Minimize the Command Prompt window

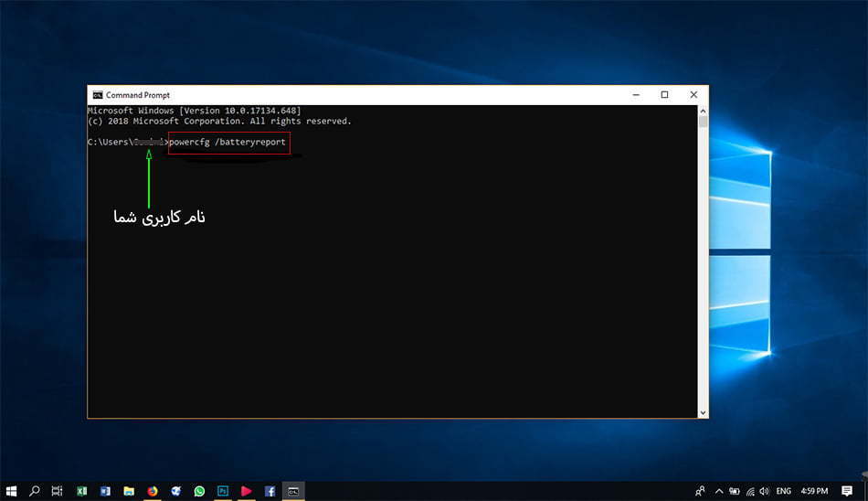pyautogui.click(x=636, y=95)
